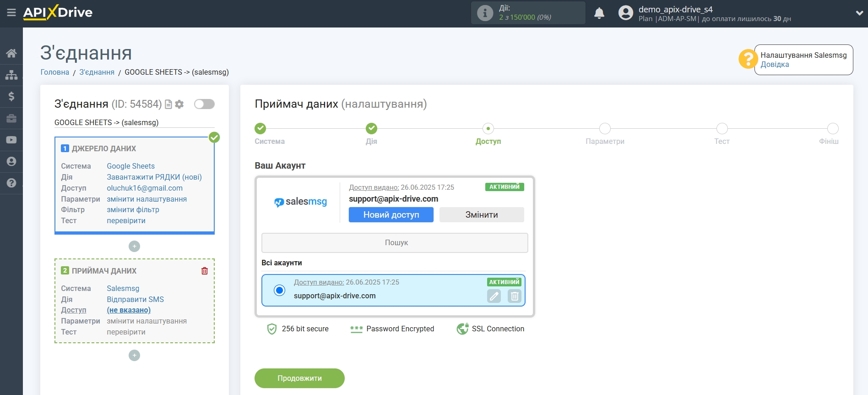Go to Головна breadcrumb

pos(55,72)
